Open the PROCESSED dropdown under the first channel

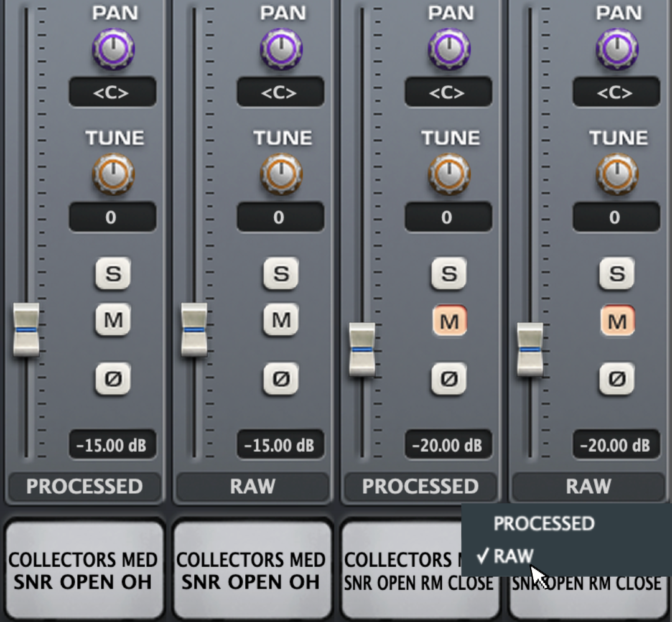pos(85,486)
